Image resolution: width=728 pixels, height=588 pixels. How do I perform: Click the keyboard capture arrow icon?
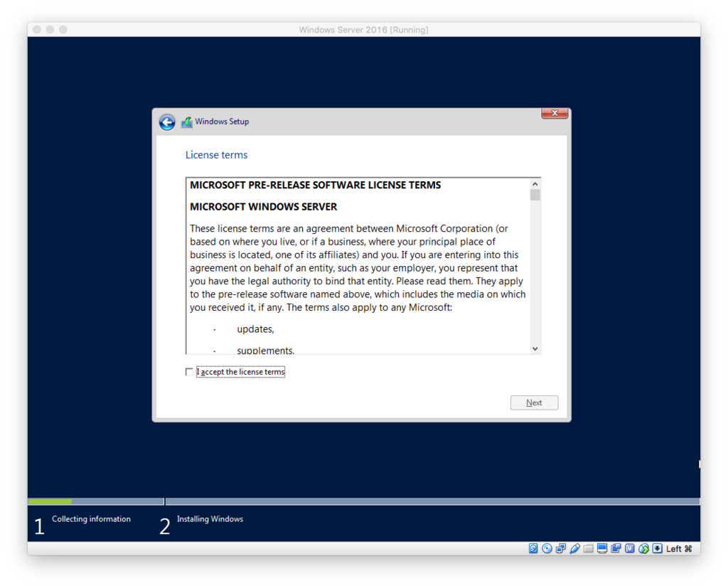click(x=657, y=548)
